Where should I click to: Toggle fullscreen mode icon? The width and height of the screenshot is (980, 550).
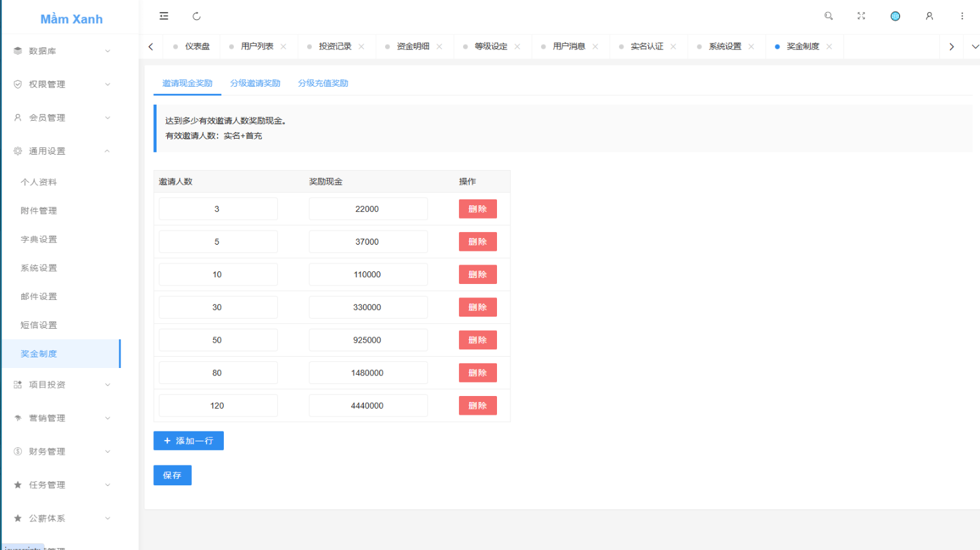tap(861, 16)
